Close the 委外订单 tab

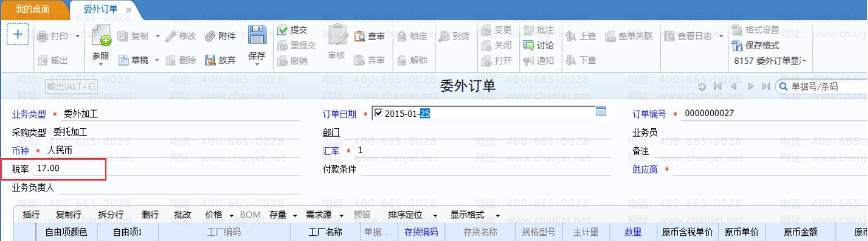(x=128, y=10)
